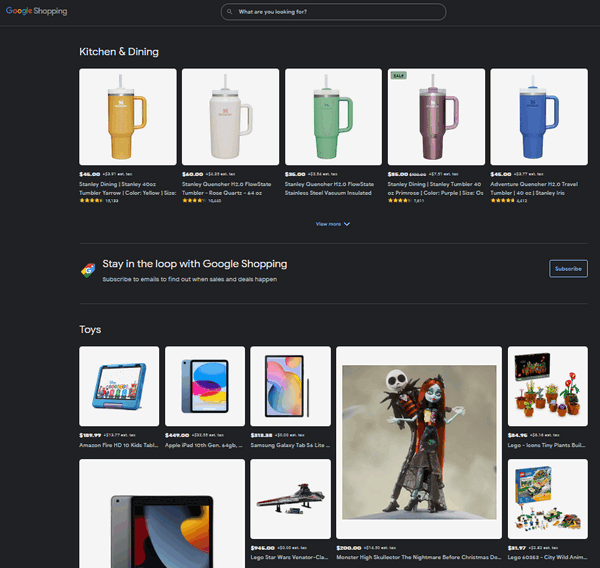
Task: Open the blue Stanley Iris tumbler image
Action: pos(539,117)
